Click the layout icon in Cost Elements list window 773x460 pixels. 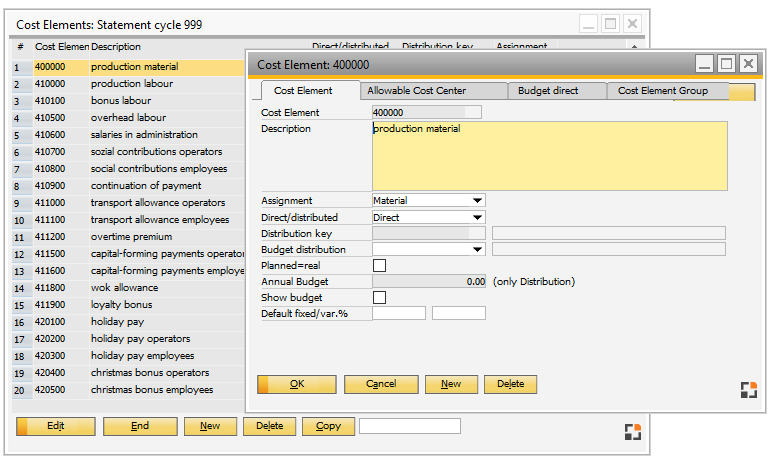tap(632, 432)
